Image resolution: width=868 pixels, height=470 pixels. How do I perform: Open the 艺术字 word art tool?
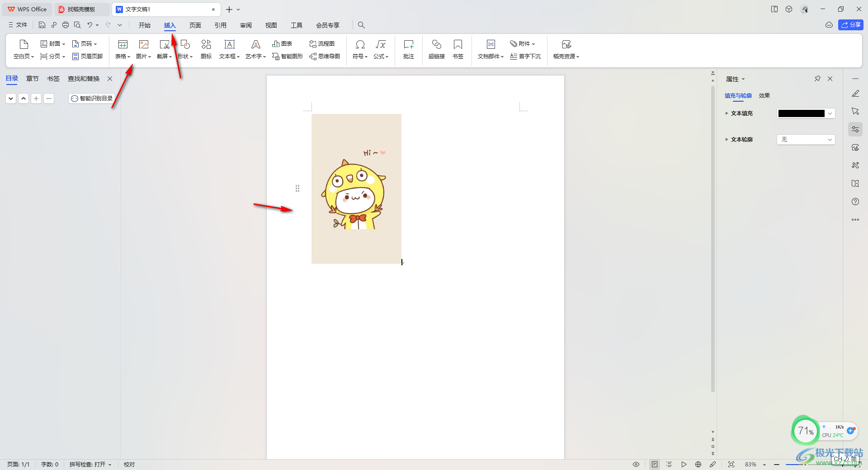click(255, 49)
